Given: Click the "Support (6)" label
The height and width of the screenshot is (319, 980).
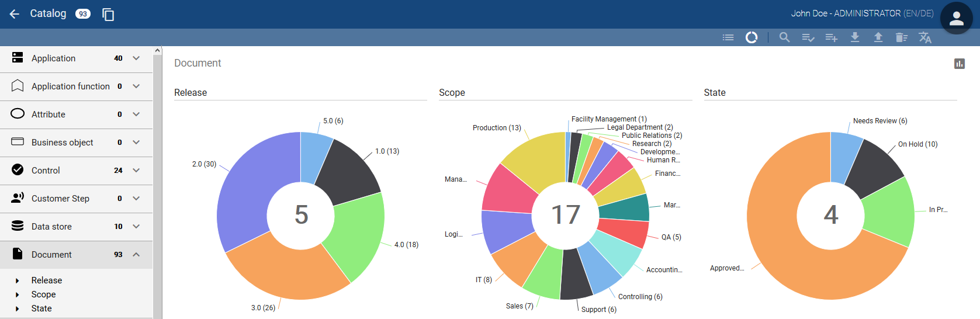Looking at the screenshot, I should 599,310.
